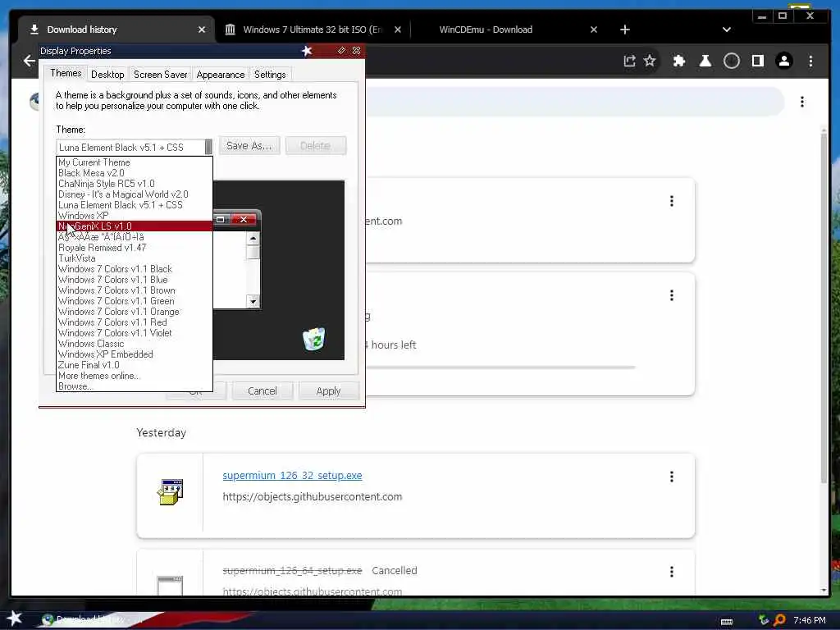
Task: Choose Royale Remixed v1.47 theme
Action: pyautogui.click(x=134, y=248)
